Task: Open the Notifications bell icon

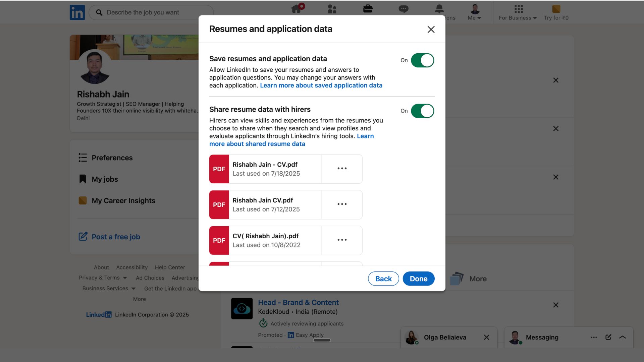Action: (439, 9)
